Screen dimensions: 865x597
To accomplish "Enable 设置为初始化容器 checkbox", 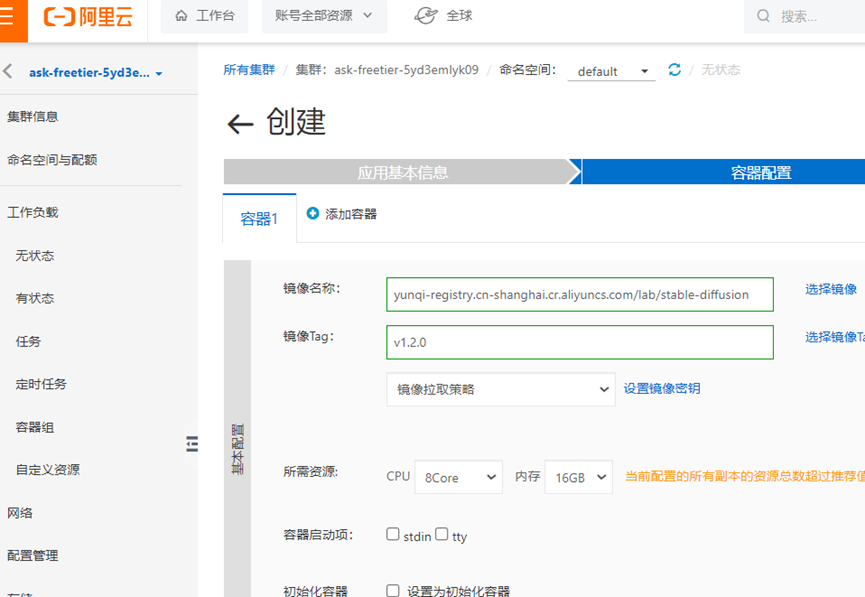I will (393, 590).
